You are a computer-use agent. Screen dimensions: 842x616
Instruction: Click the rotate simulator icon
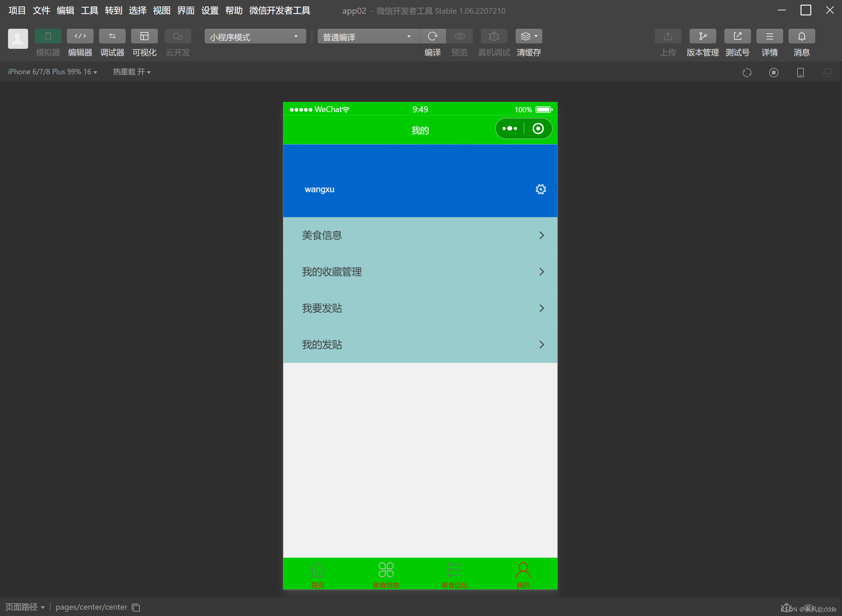pos(747,72)
